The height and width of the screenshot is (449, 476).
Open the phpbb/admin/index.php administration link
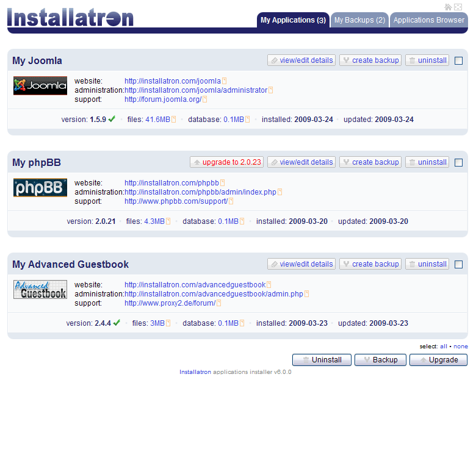click(x=200, y=192)
